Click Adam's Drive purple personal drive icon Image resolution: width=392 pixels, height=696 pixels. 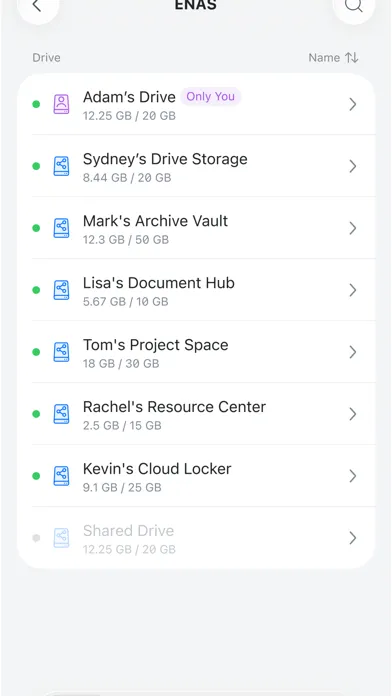[x=61, y=104]
